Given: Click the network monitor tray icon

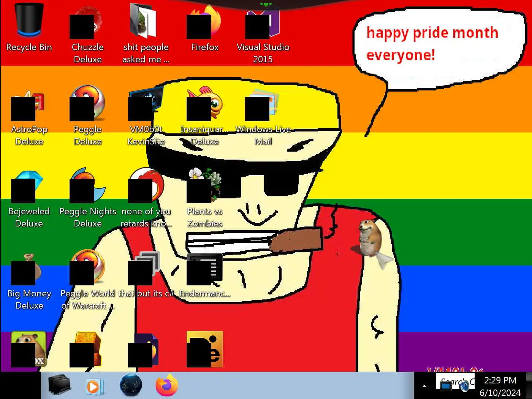Looking at the screenshot, I should click(445, 386).
